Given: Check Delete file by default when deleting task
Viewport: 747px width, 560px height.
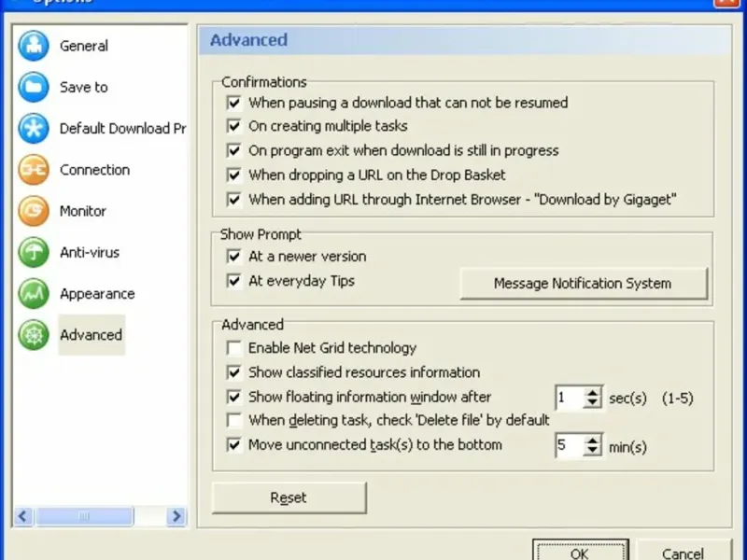Looking at the screenshot, I should 234,421.
